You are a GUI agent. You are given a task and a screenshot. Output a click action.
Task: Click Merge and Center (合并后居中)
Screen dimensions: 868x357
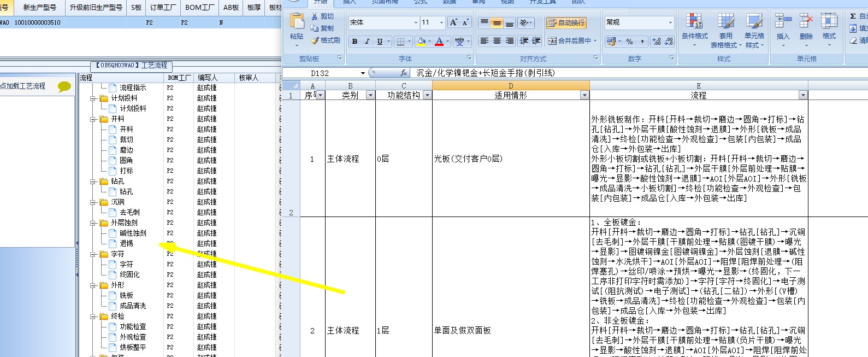pyautogui.click(x=572, y=41)
